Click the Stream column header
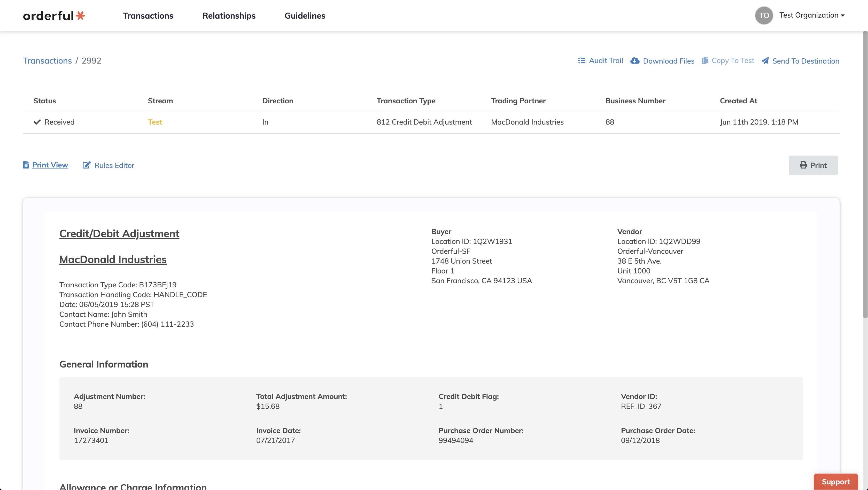This screenshot has height=490, width=868. pyautogui.click(x=160, y=101)
